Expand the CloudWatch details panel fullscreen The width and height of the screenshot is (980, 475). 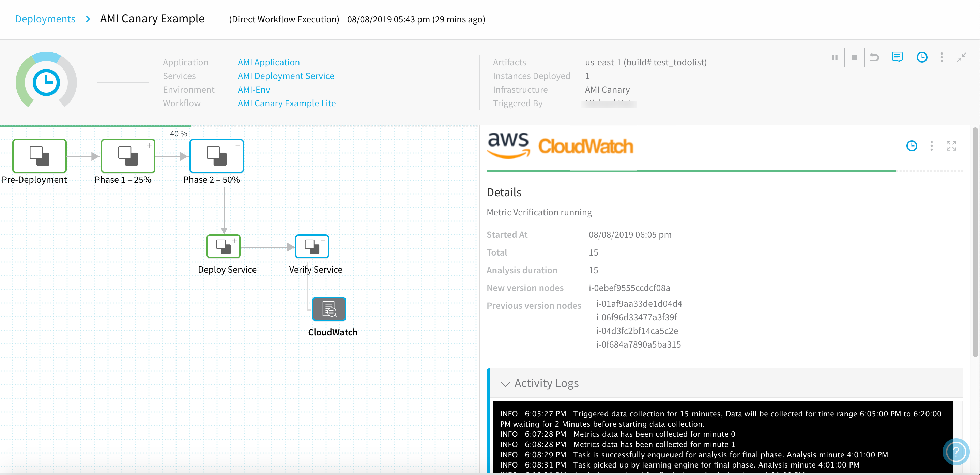coord(951,145)
